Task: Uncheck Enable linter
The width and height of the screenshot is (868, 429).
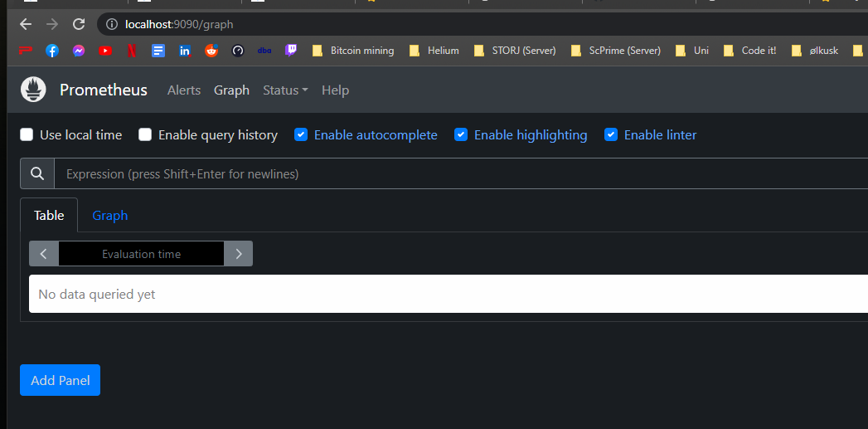Action: pos(611,134)
